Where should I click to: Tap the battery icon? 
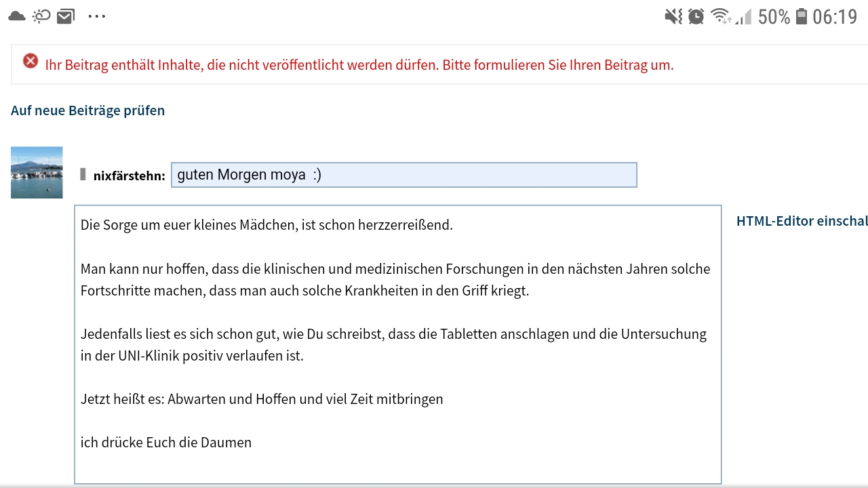[802, 16]
